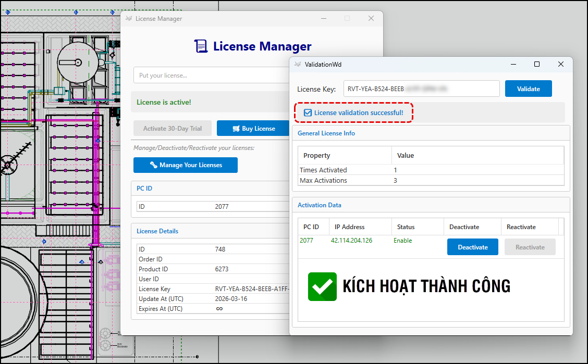
Task: Maximize the ValidationWd window
Action: (x=537, y=64)
